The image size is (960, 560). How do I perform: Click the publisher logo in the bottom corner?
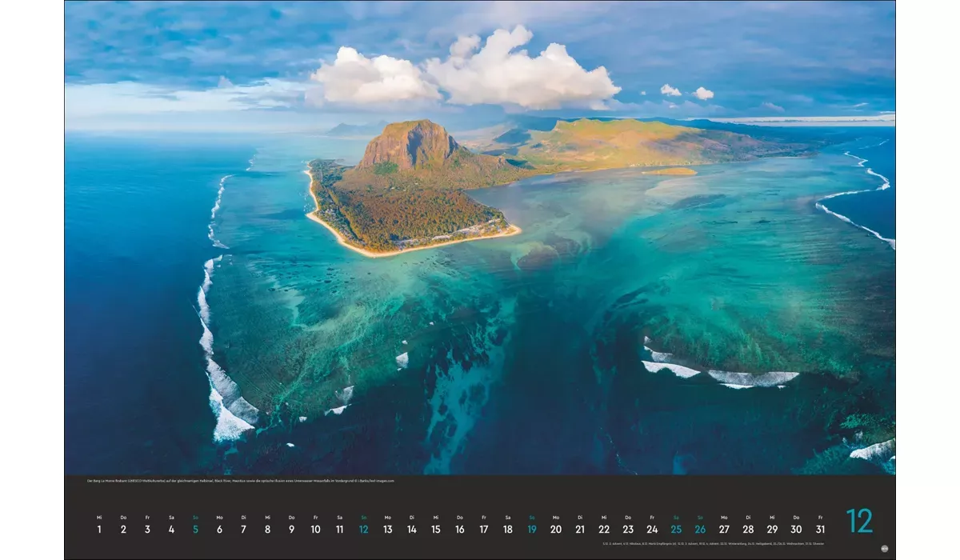(885, 548)
